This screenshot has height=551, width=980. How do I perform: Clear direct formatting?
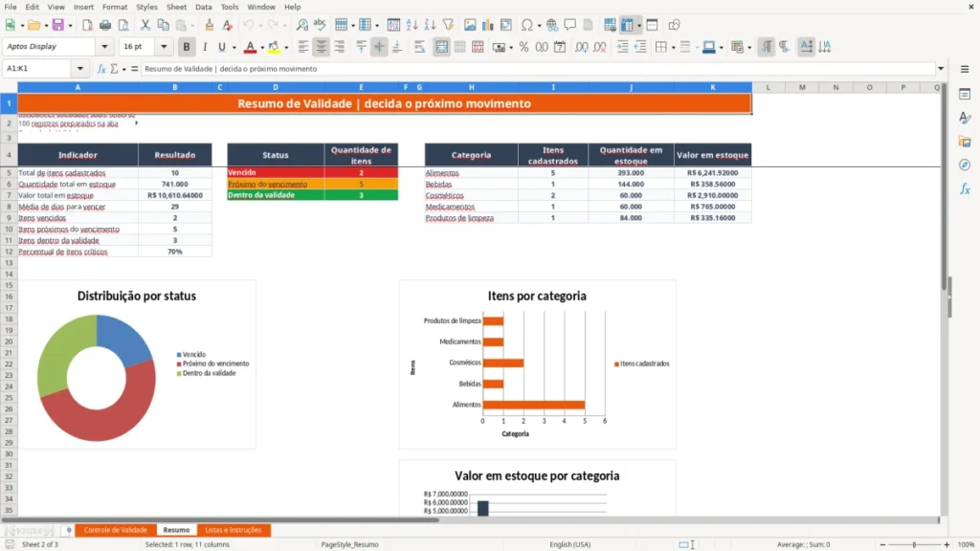(228, 25)
